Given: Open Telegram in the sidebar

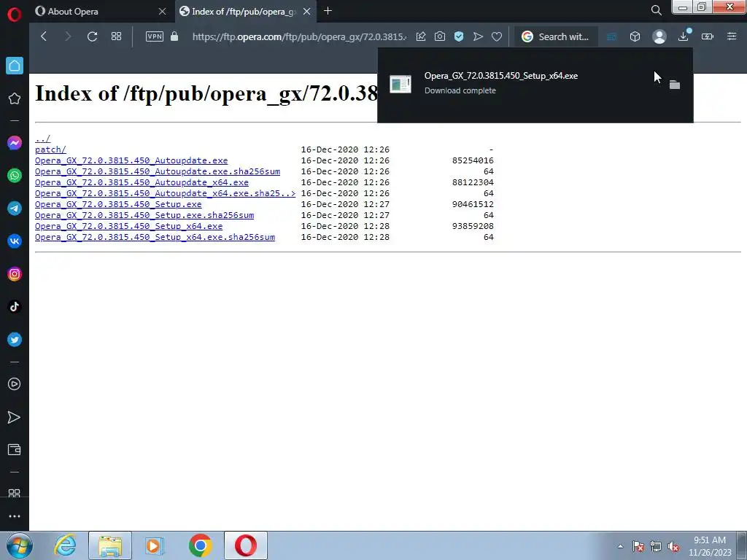Looking at the screenshot, I should point(15,209).
